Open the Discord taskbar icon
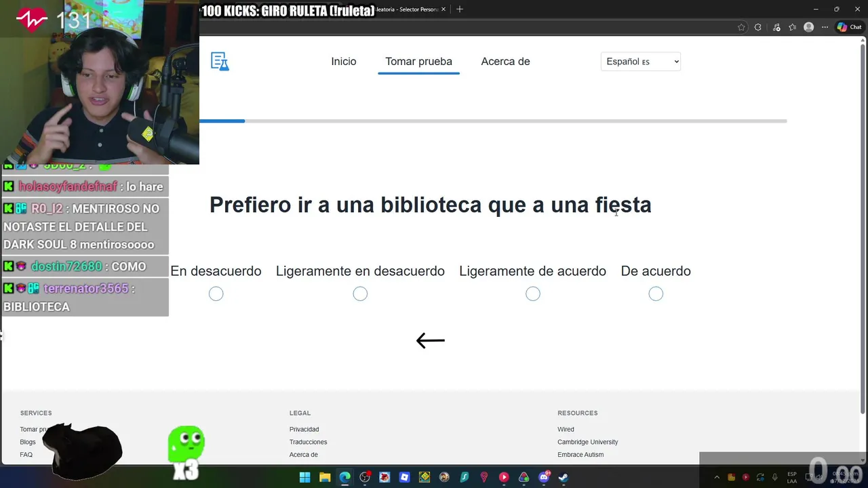The height and width of the screenshot is (488, 868). point(543,477)
